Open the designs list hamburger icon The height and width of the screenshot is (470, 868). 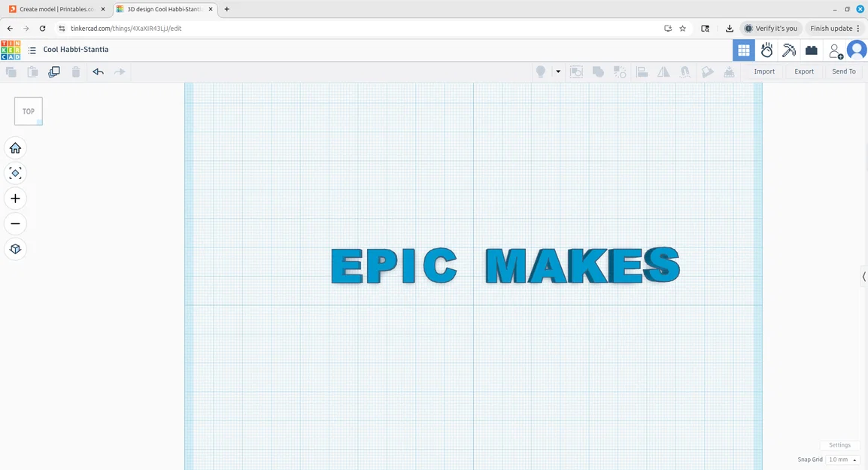(x=32, y=50)
